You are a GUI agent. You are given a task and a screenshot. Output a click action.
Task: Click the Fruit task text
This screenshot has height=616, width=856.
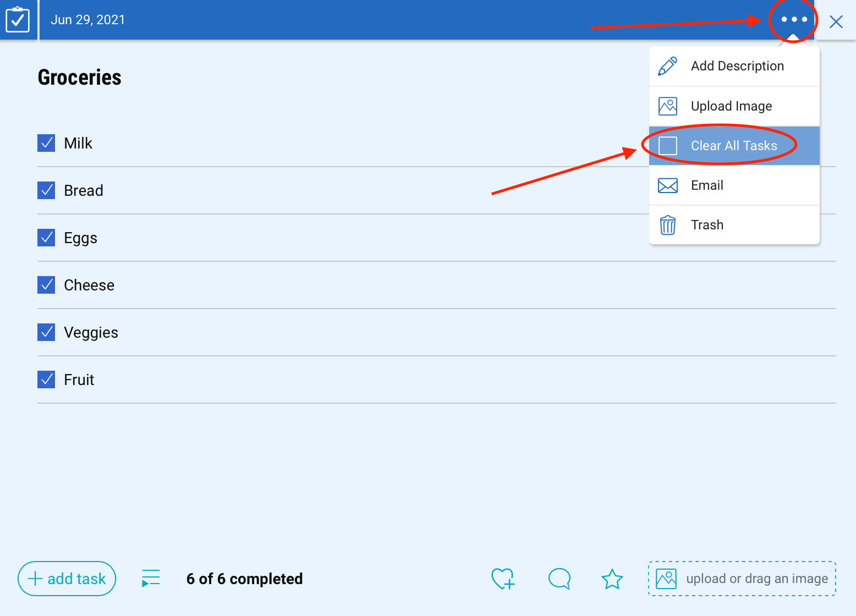[79, 380]
